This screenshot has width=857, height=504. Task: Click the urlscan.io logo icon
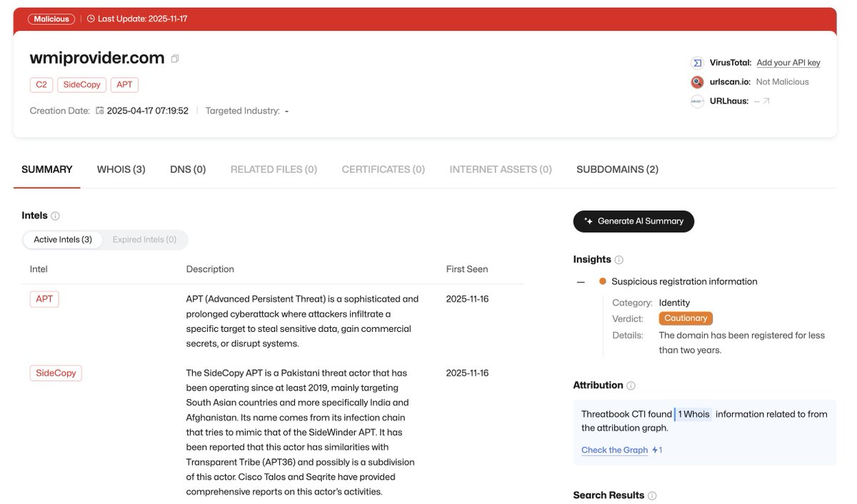[x=697, y=82]
